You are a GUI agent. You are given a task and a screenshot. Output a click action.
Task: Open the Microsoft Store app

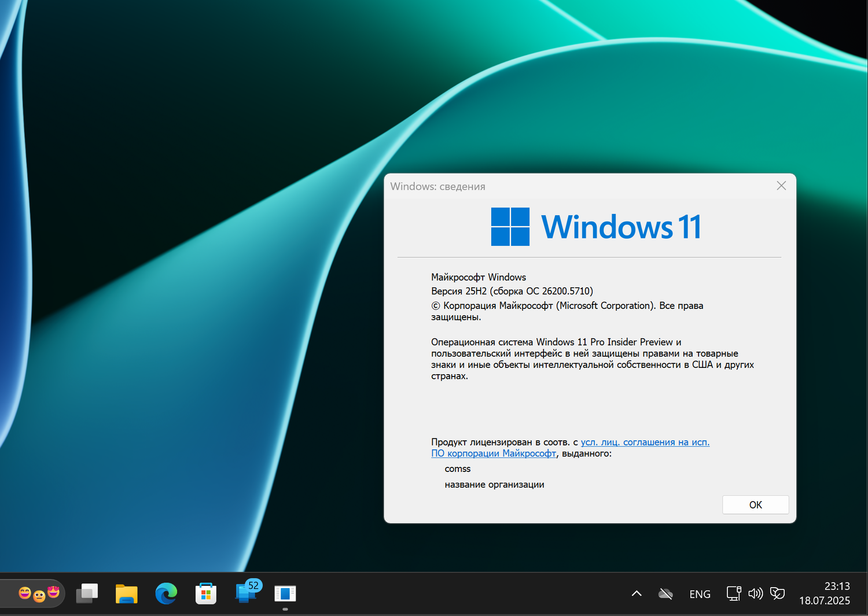point(205,593)
